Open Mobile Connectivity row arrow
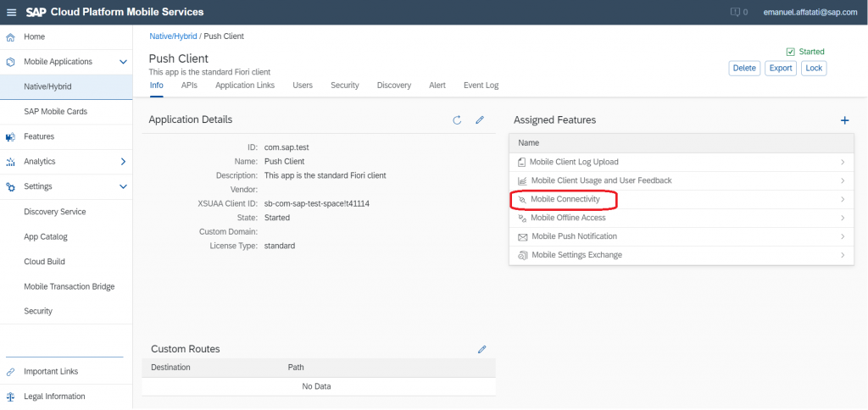Image resolution: width=868 pixels, height=410 pixels. 843,199
